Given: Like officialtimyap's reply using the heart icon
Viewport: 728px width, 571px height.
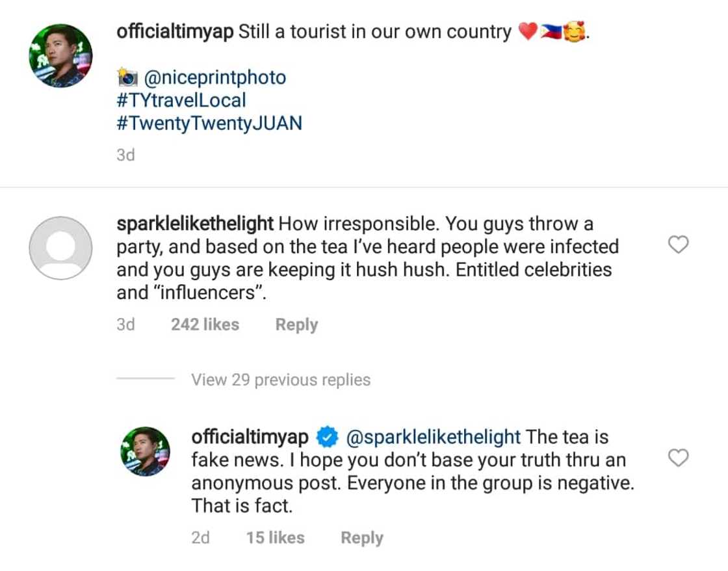Looking at the screenshot, I should tap(678, 458).
